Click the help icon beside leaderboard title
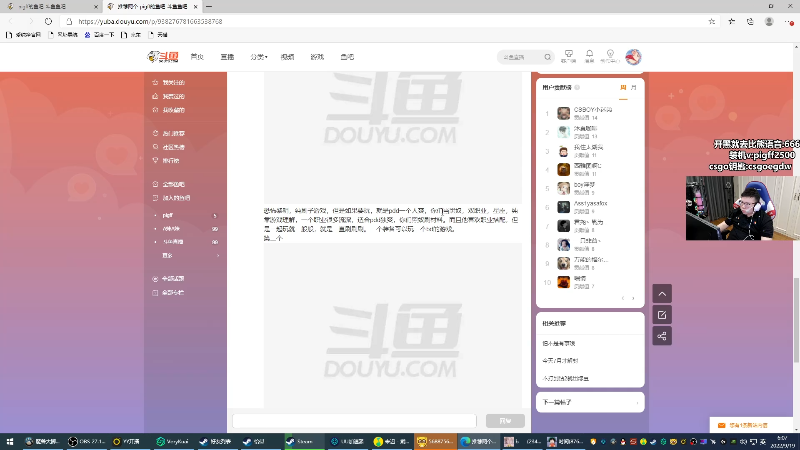 (x=577, y=87)
